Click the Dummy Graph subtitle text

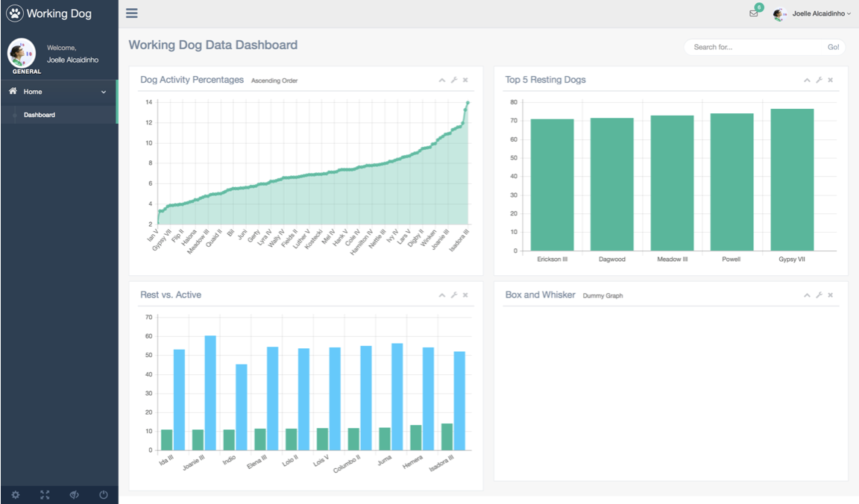[x=602, y=296]
